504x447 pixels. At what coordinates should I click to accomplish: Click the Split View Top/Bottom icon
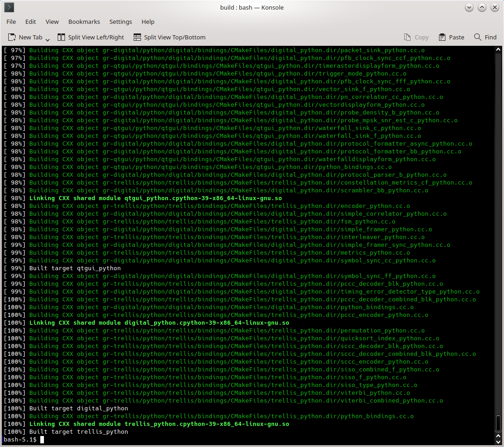(137, 38)
